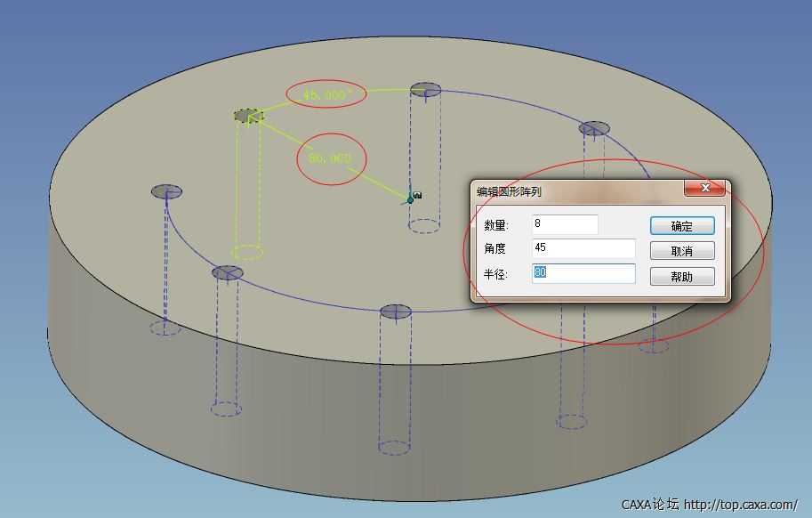
Task: Focus the 角度 field showing 45
Action: pos(583,248)
